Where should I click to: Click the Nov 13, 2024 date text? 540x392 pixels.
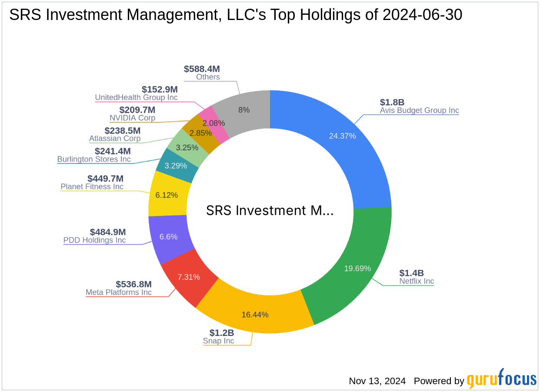tap(377, 381)
